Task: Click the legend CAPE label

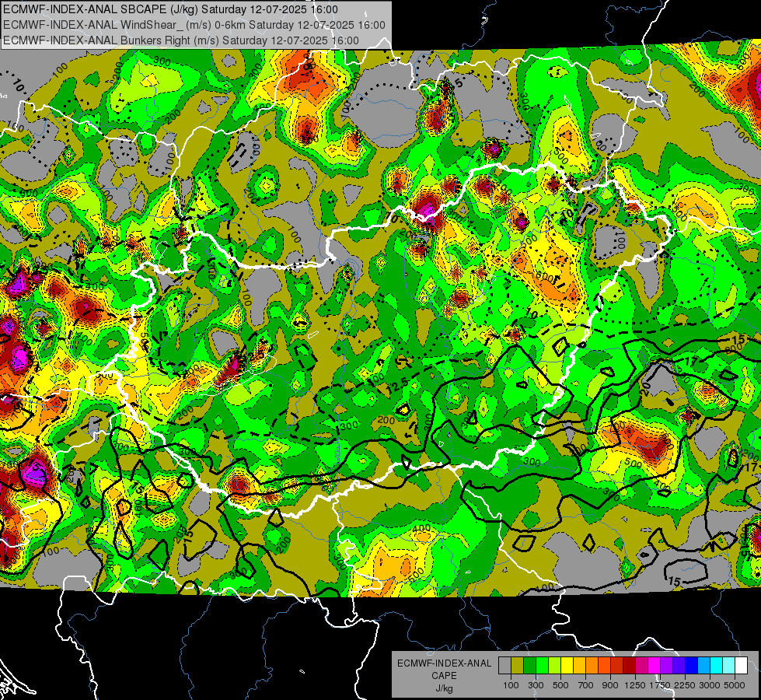Action: pyautogui.click(x=444, y=676)
